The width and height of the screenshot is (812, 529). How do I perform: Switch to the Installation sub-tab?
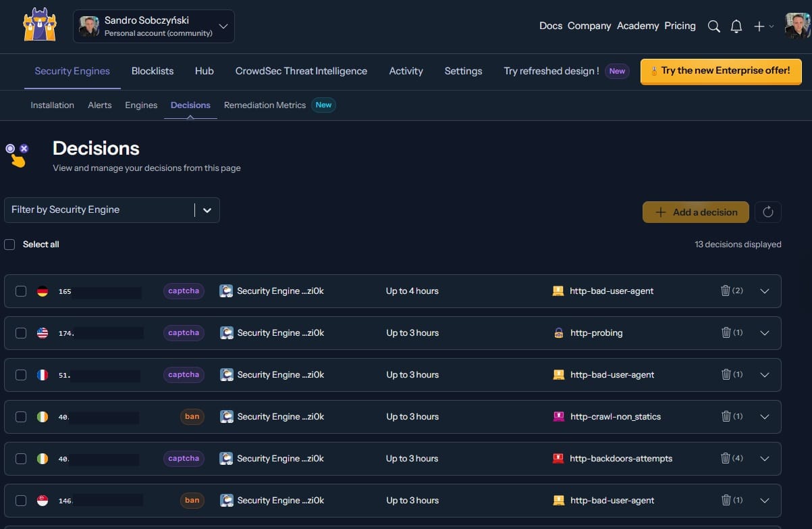click(53, 105)
